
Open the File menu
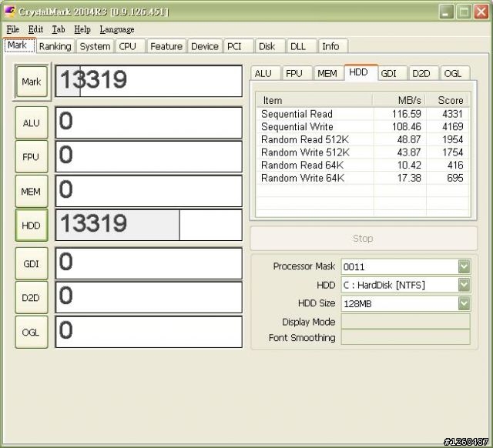click(13, 29)
